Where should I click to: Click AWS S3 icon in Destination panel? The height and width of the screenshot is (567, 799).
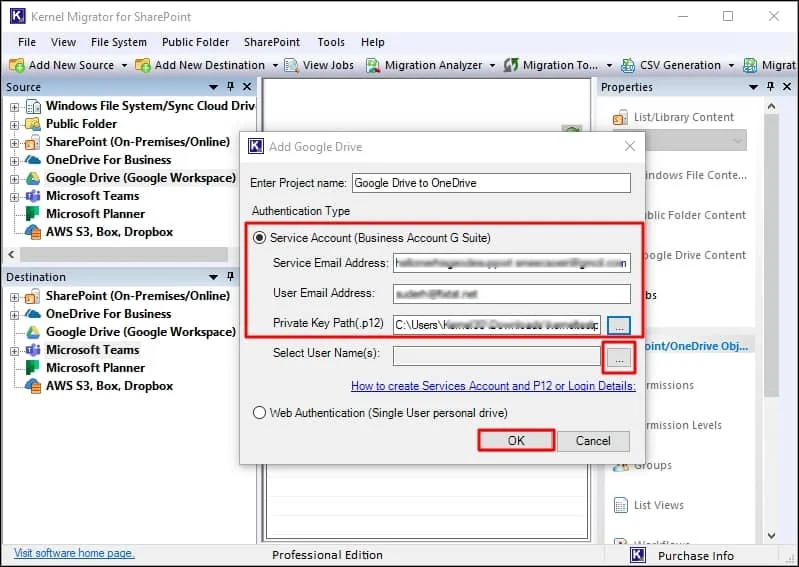point(33,386)
